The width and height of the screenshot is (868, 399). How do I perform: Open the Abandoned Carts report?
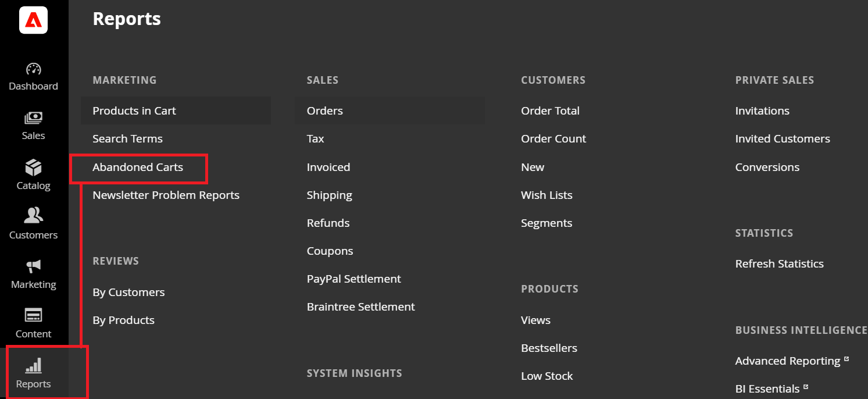137,167
